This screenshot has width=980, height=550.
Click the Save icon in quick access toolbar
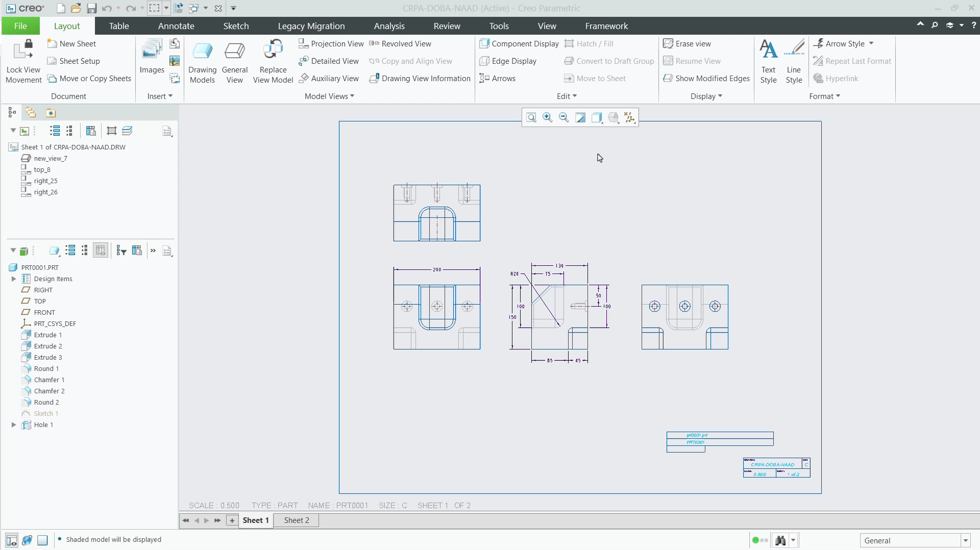[91, 8]
